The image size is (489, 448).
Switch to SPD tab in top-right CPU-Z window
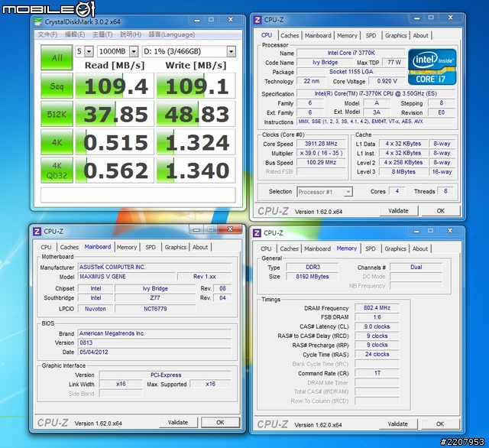click(x=371, y=36)
